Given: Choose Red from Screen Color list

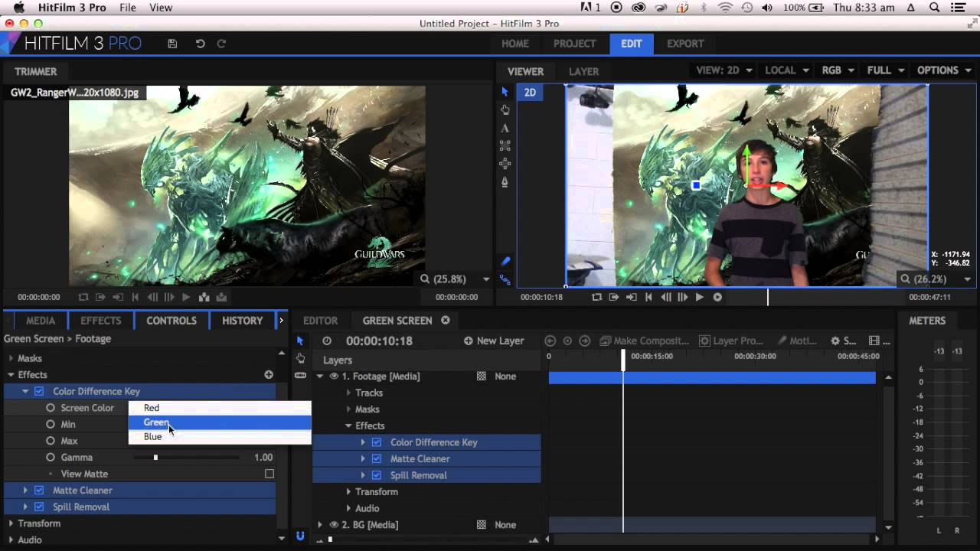Looking at the screenshot, I should coord(220,408).
